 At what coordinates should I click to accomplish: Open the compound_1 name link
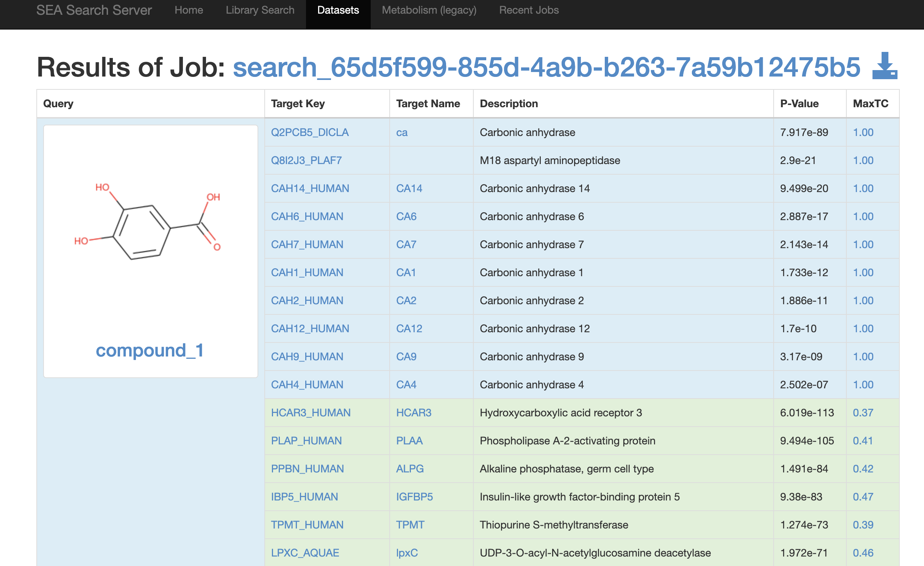point(150,350)
